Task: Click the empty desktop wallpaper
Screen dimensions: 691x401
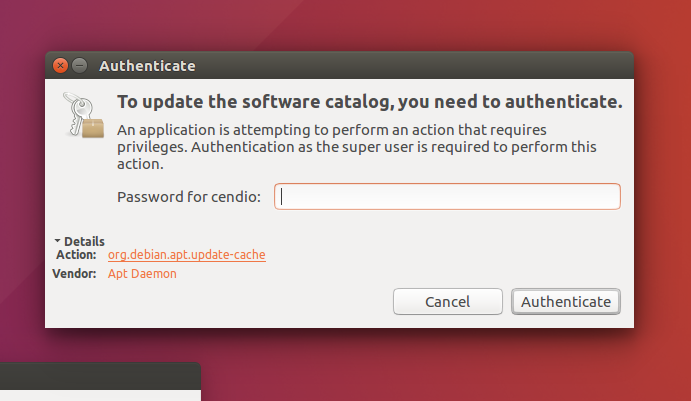Action: 441,366
